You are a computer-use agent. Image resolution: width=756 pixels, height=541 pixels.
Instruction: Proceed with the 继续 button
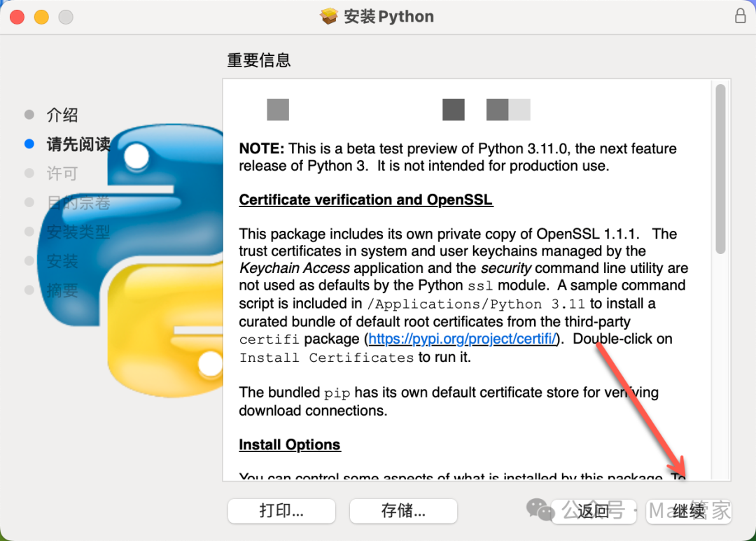[689, 511]
